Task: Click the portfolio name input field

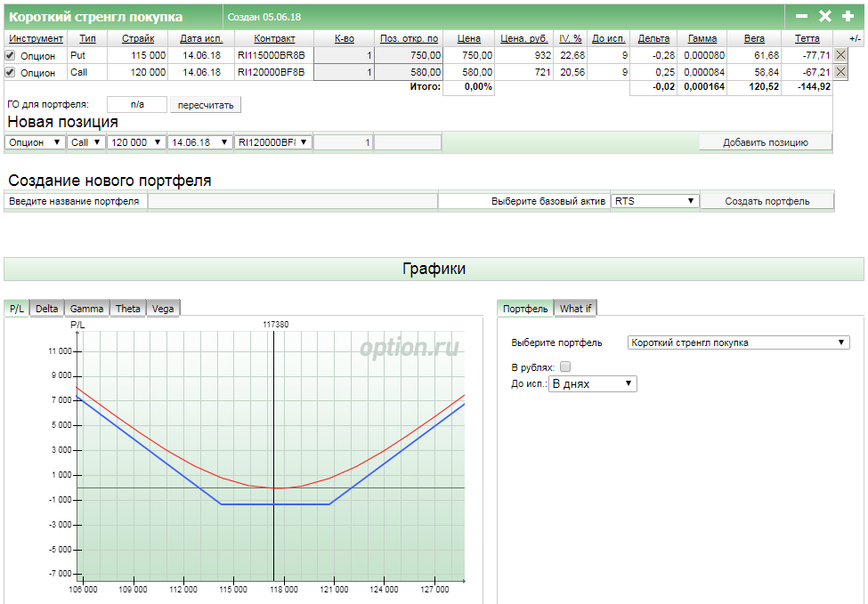Action: pos(293,201)
